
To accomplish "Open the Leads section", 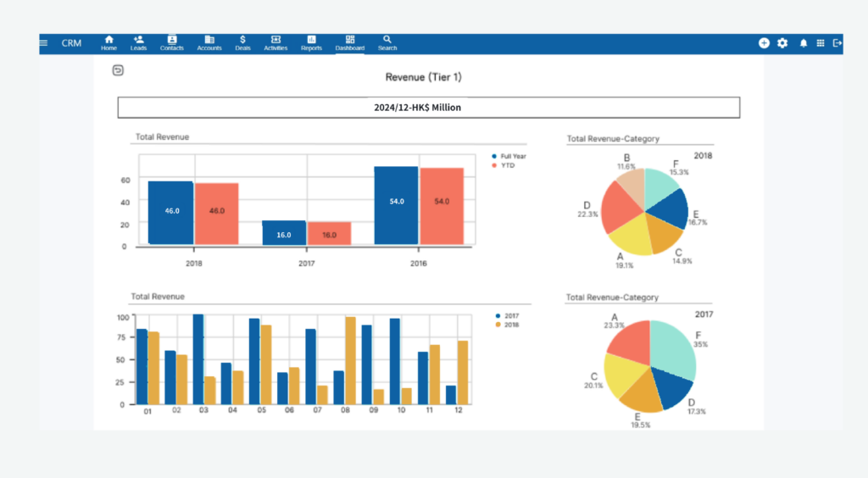I will [138, 43].
